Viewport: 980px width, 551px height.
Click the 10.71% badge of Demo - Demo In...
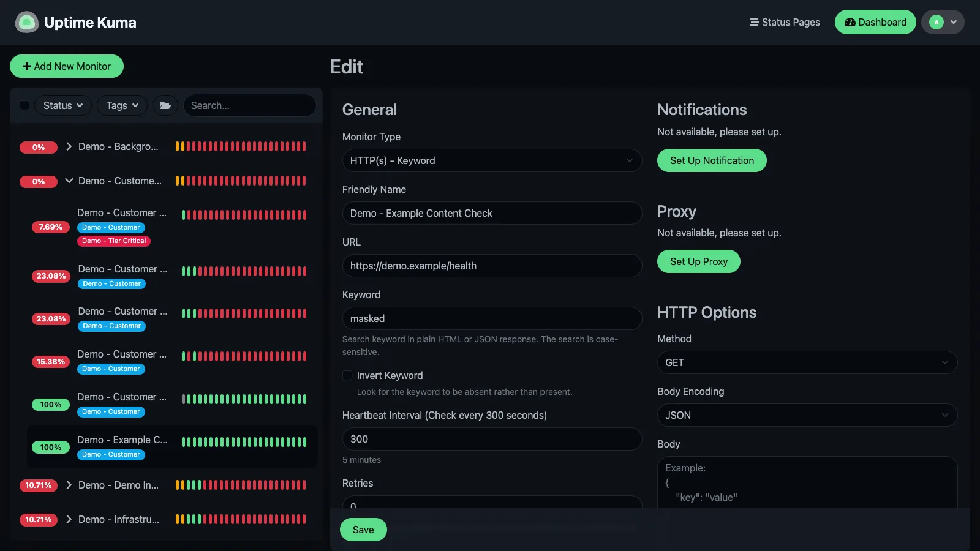(x=39, y=485)
